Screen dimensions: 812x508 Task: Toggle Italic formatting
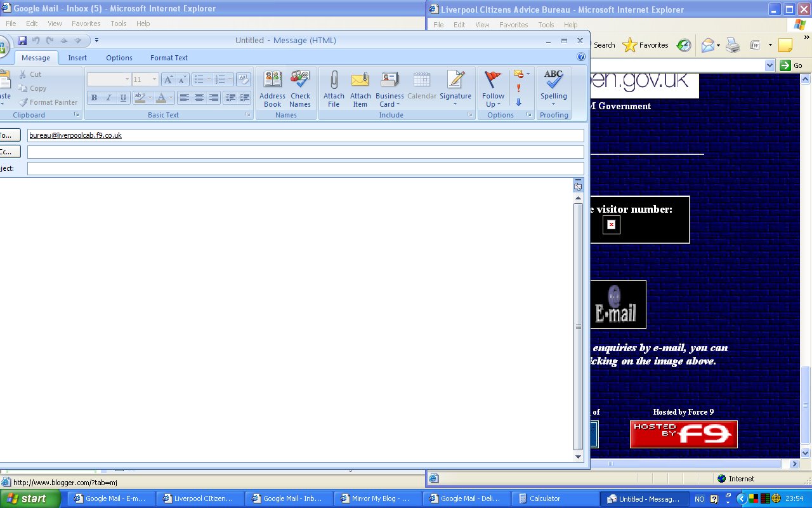click(x=108, y=98)
